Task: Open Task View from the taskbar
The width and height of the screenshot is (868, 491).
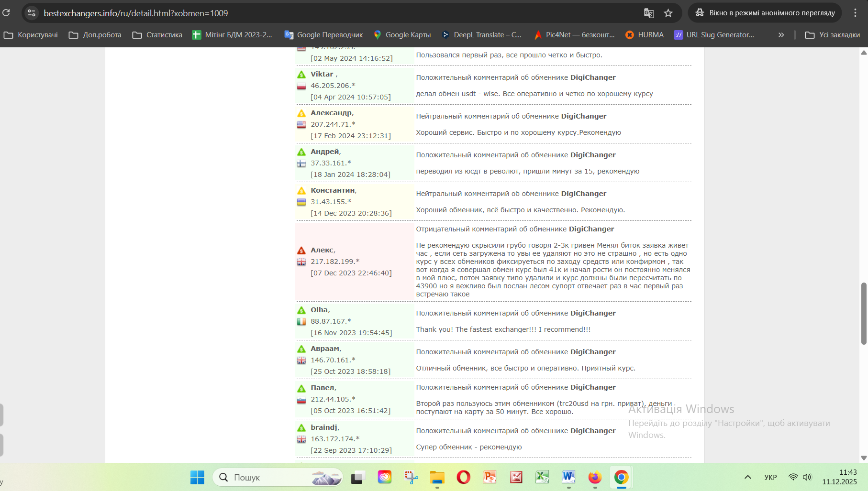Action: point(358,477)
